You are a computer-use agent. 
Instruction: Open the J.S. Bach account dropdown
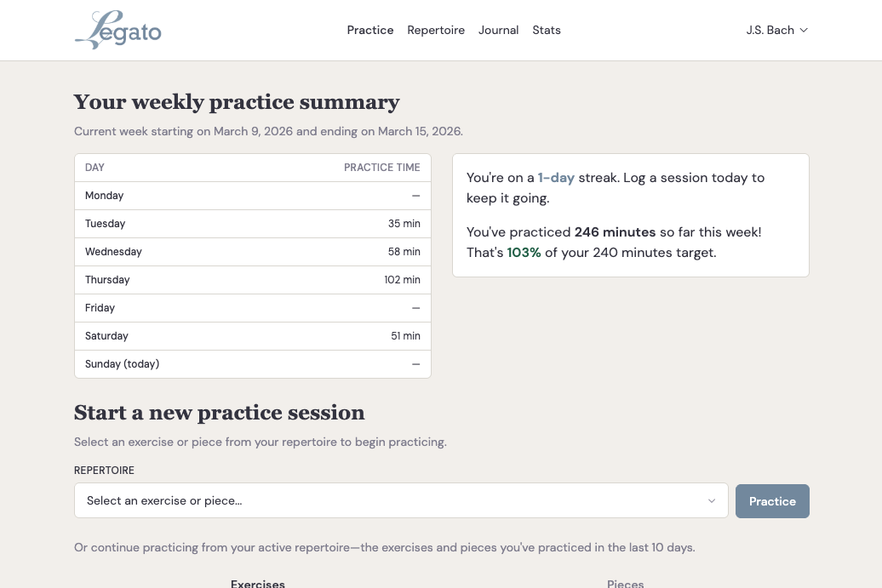(776, 30)
